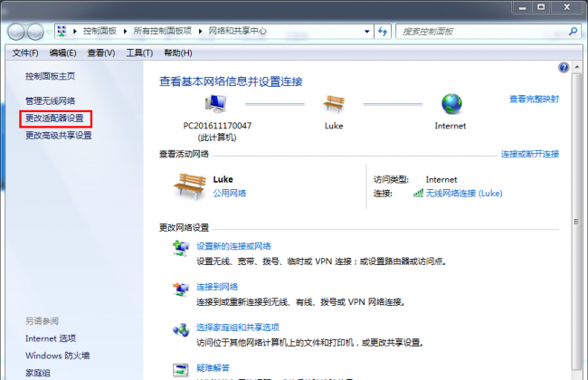
Task: Expand the arrow before 控制面板 in the address bar
Action: point(75,31)
